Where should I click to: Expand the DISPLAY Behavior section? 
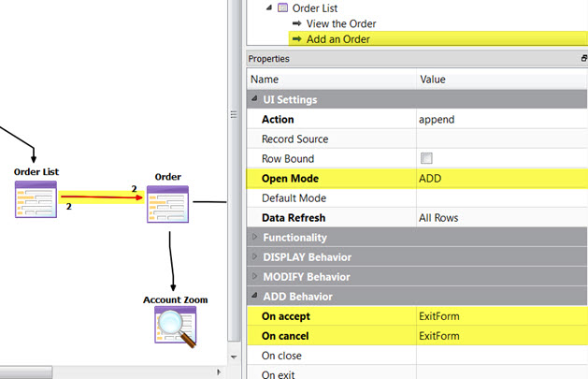(253, 257)
